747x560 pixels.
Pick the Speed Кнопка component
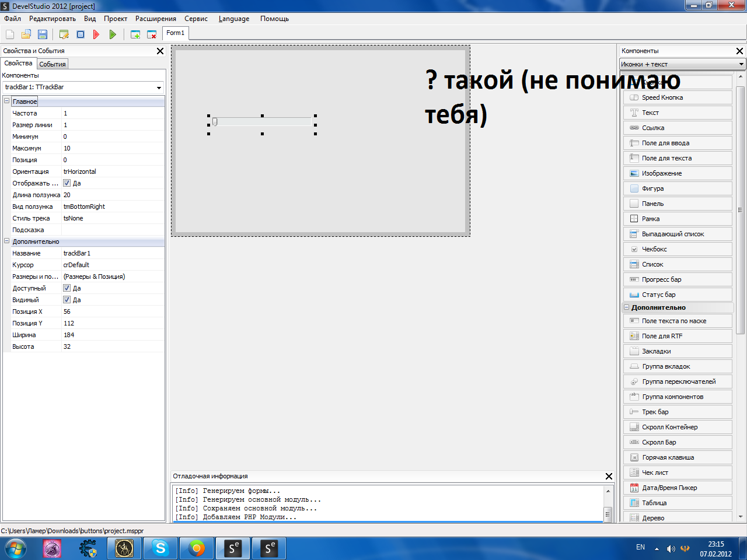(x=678, y=97)
